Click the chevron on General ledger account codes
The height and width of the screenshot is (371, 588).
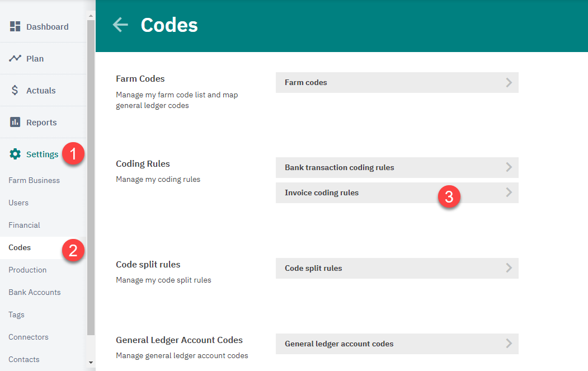[508, 344]
